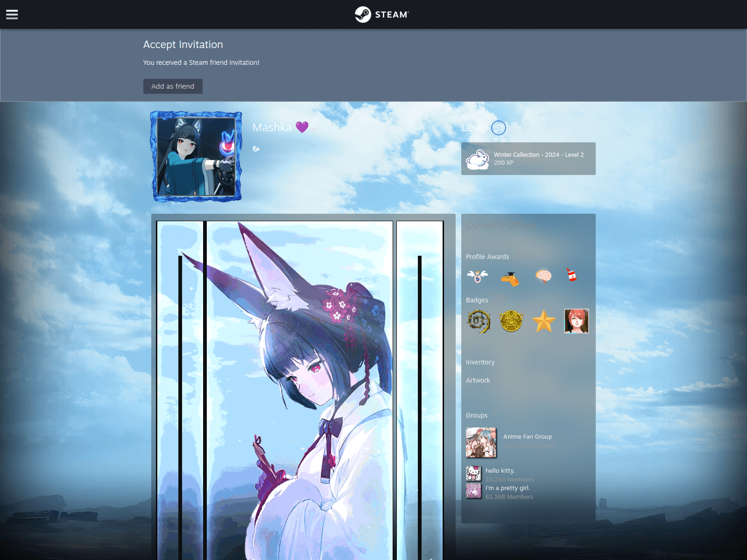Click the i'm a pretty girl. group avatar

point(473,490)
